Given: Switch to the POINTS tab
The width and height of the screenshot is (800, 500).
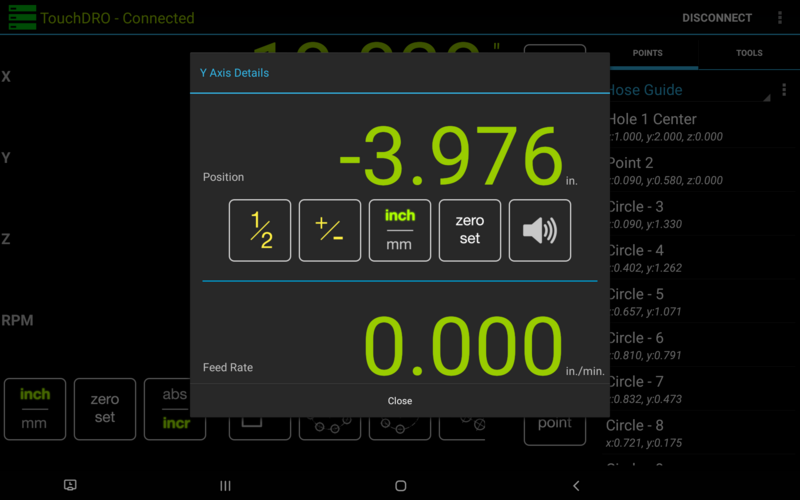Looking at the screenshot, I should [647, 53].
